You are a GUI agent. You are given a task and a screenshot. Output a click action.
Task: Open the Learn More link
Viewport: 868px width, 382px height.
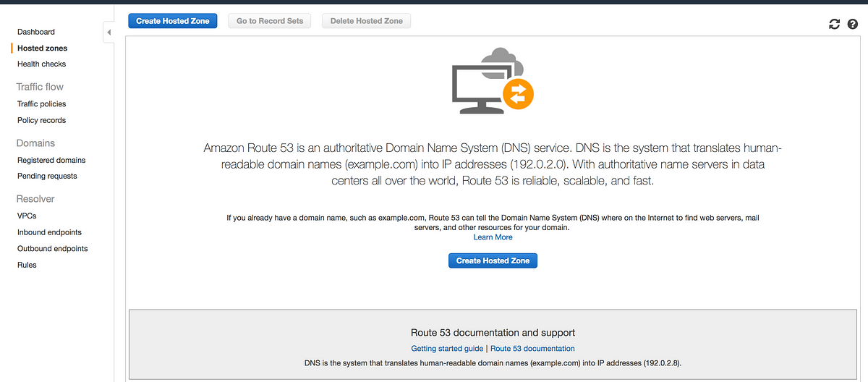(x=493, y=237)
